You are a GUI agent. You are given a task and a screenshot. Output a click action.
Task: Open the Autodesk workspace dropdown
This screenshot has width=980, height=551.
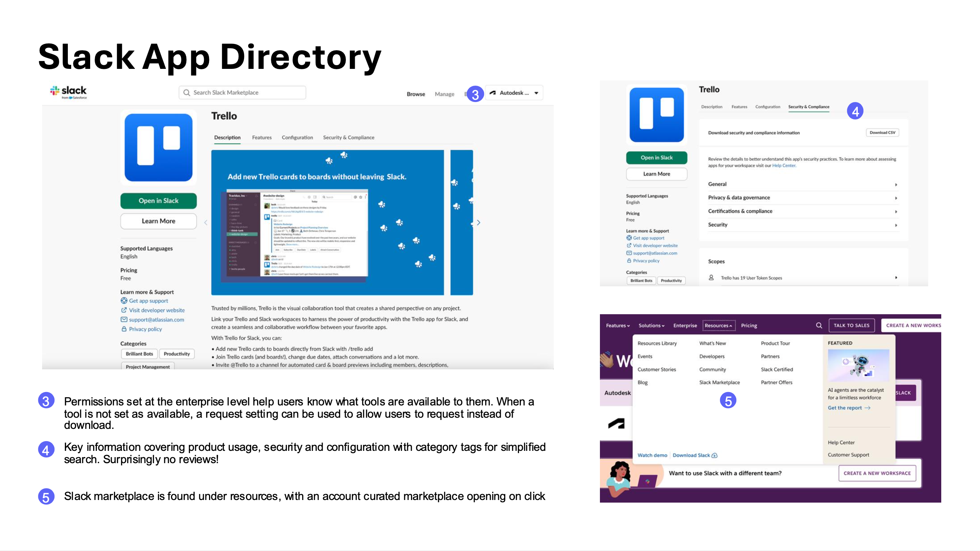tap(514, 93)
